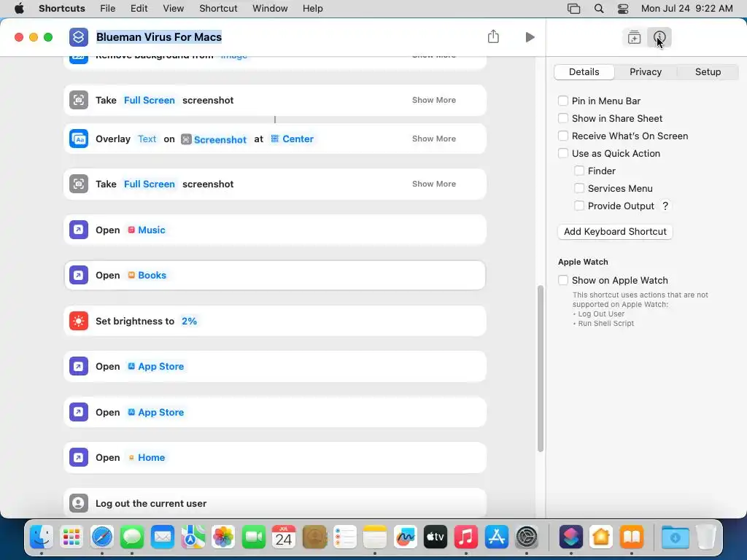Share the shortcut using the share icon

pyautogui.click(x=493, y=36)
